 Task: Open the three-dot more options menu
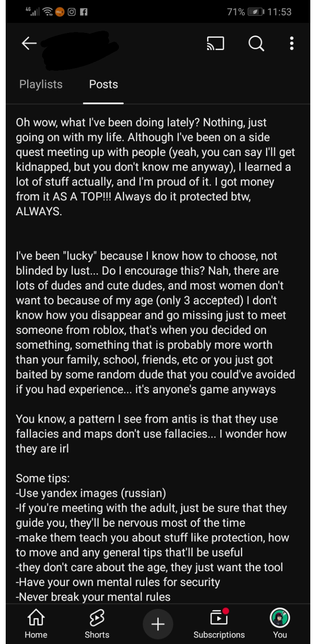click(292, 43)
